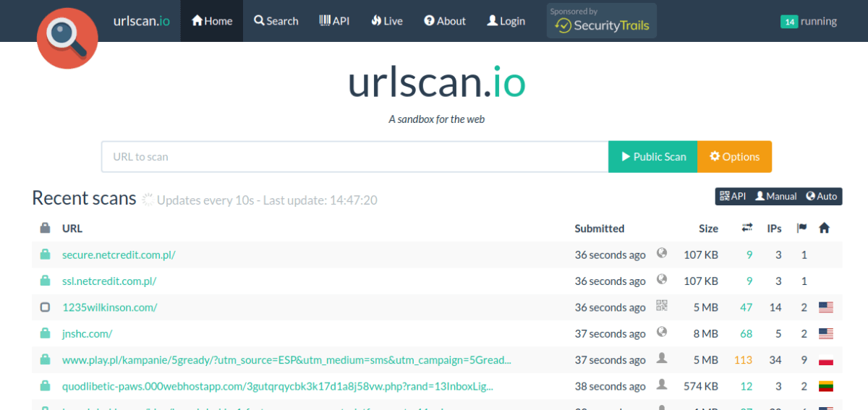Screen dimensions: 868x410
Task: Open the www.play.pl kampanie scan result
Action: tap(286, 359)
